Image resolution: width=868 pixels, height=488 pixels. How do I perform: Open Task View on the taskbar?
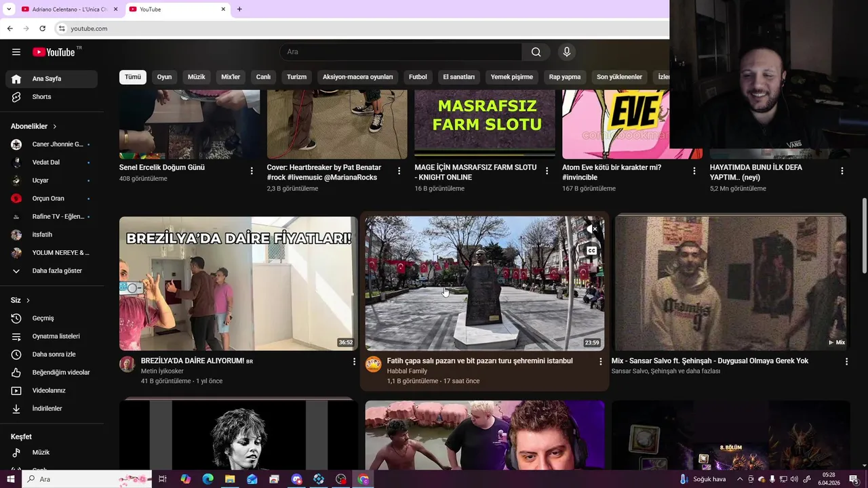(163, 479)
